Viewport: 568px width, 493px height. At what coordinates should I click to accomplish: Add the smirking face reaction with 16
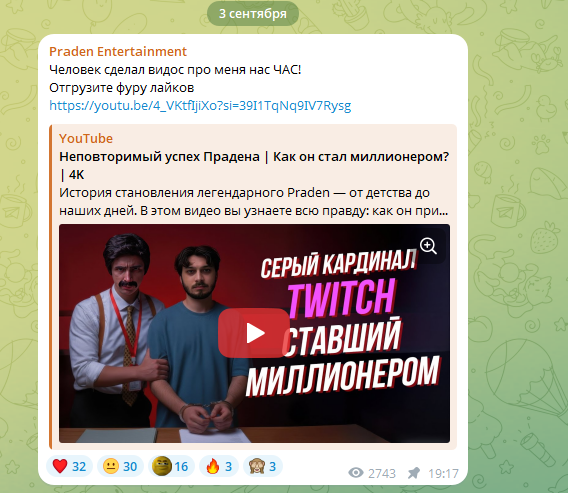(x=171, y=466)
